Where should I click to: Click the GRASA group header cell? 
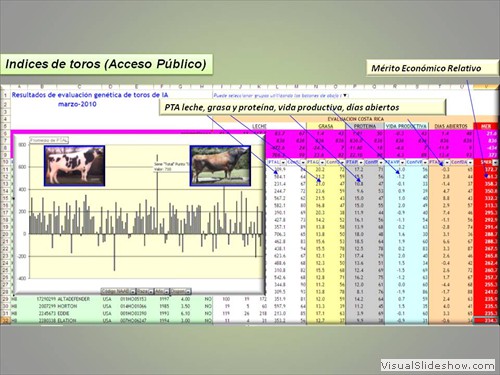pos(326,126)
